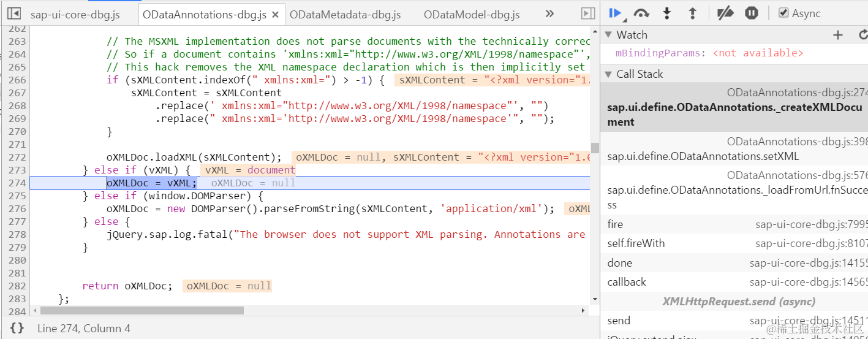Add a watch expression

tap(838, 35)
